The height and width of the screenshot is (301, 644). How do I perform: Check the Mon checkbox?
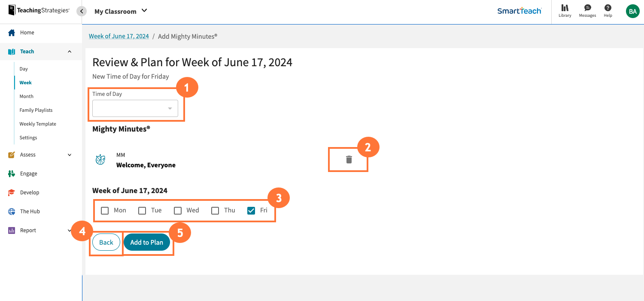point(104,210)
